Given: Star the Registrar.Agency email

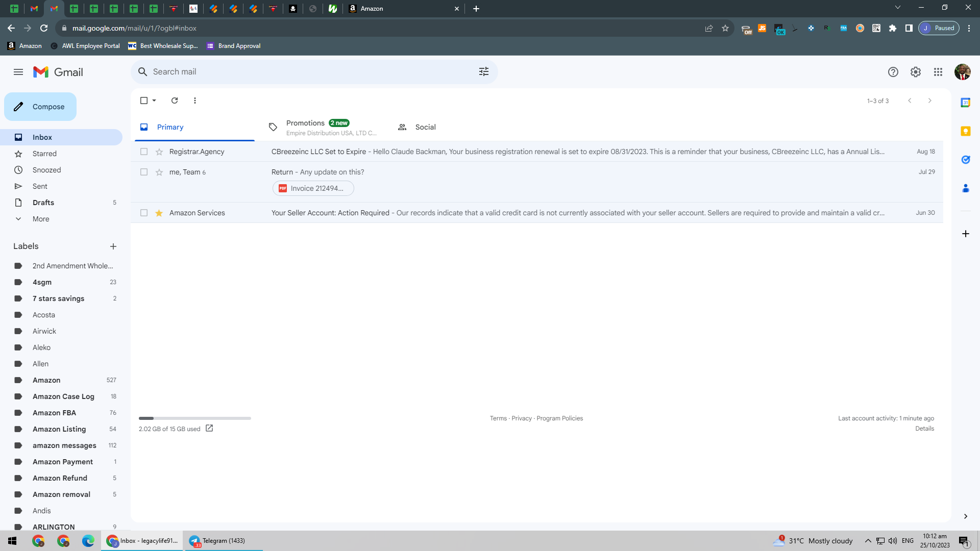Looking at the screenshot, I should (159, 152).
